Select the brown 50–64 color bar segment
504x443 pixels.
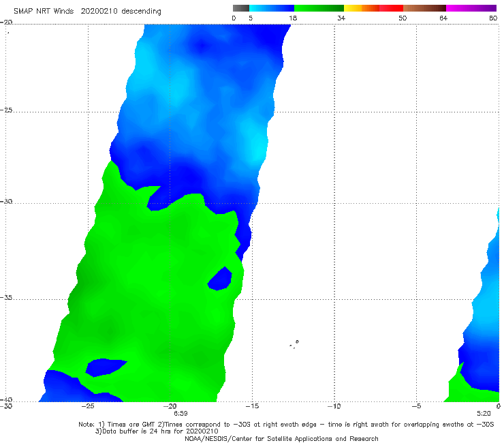pos(424,8)
